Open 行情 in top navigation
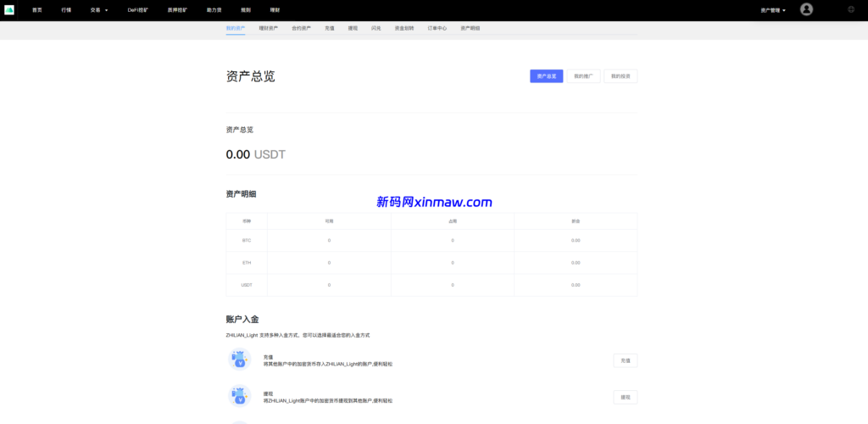868x424 pixels. coord(66,10)
